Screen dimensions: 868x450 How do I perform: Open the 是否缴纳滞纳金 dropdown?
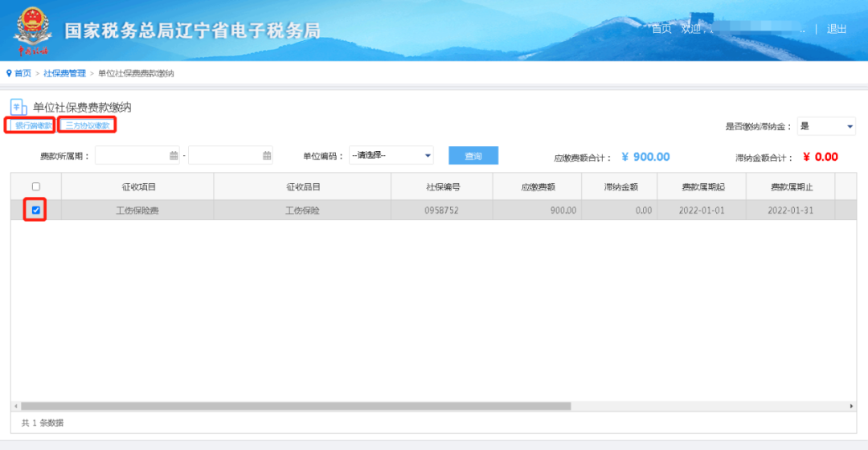[826, 126]
